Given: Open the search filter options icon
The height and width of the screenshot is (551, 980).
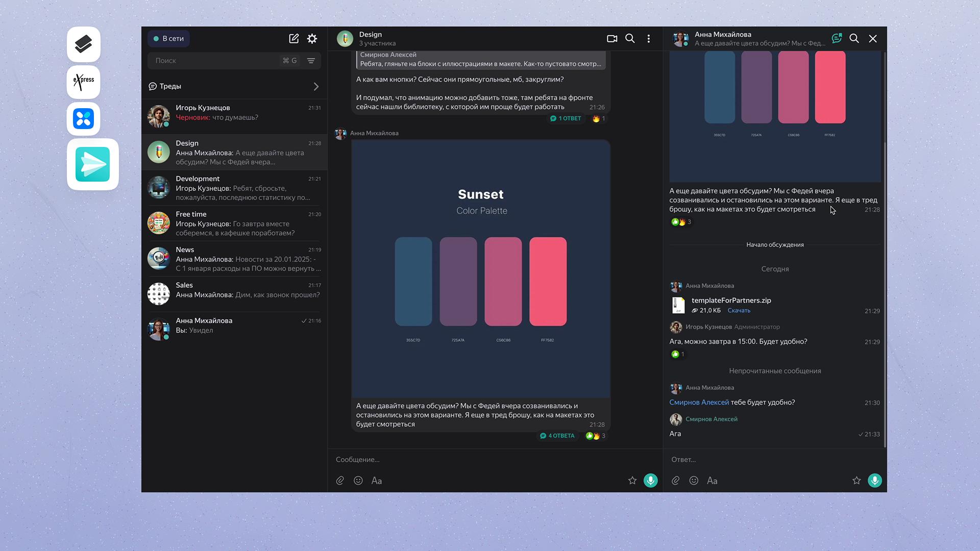Looking at the screenshot, I should tap(311, 61).
